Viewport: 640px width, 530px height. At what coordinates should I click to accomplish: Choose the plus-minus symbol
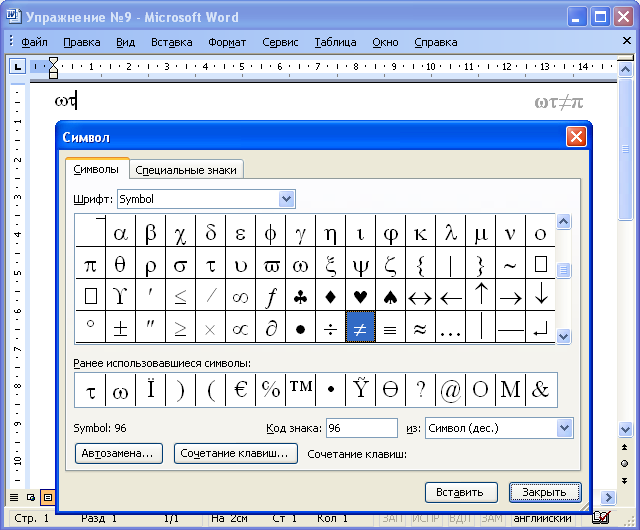coord(120,327)
